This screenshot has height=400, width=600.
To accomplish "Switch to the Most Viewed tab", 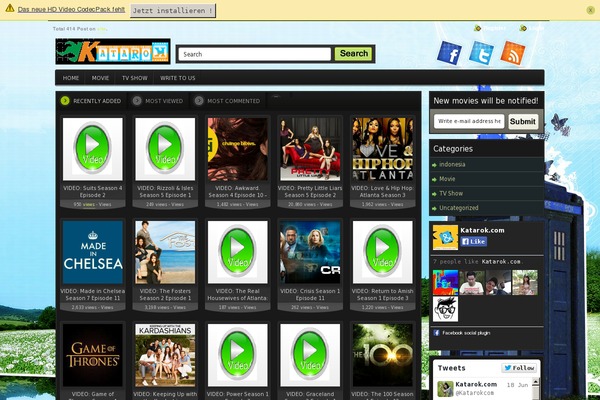I will (x=158, y=101).
